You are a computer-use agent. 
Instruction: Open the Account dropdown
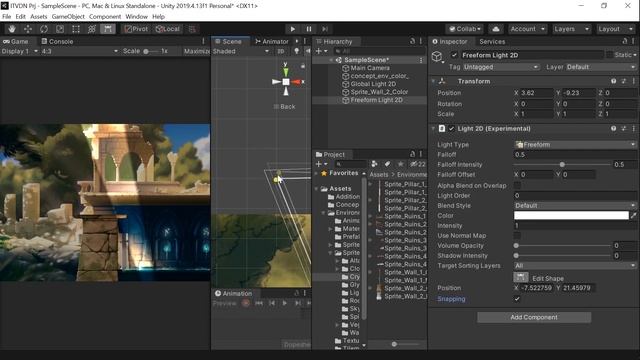(x=527, y=29)
